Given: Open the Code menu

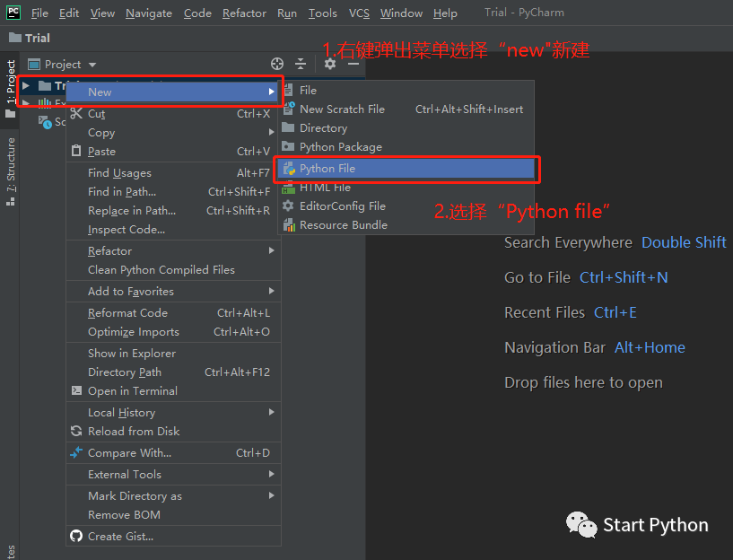Looking at the screenshot, I should pos(197,13).
